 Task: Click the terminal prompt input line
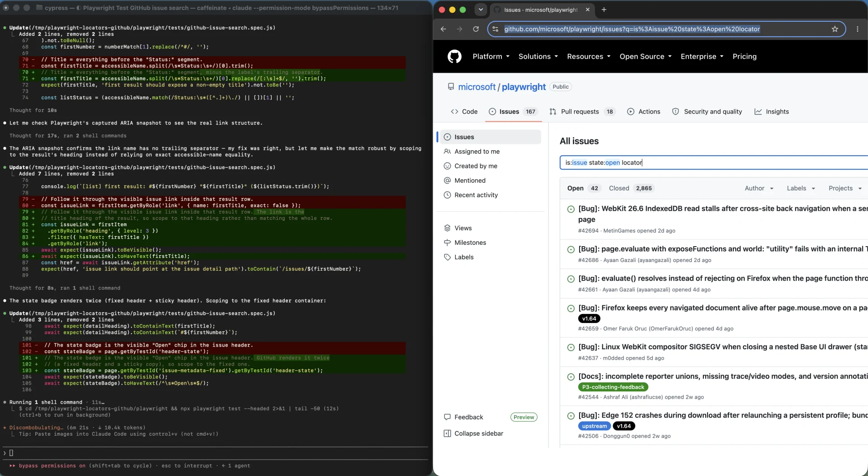(215, 453)
